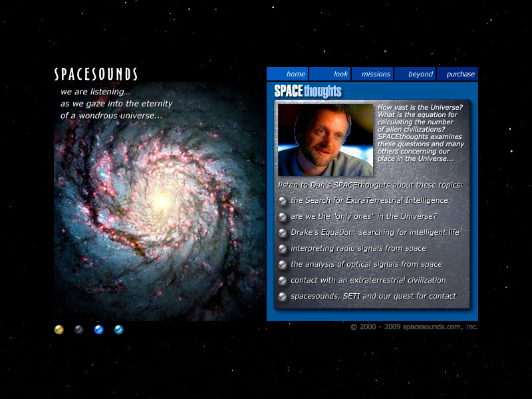
Task: Click the dark gray sphere icon
Action: [79, 329]
